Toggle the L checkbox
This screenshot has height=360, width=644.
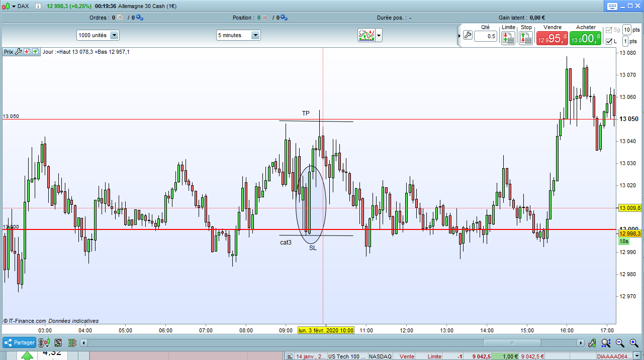[x=609, y=42]
